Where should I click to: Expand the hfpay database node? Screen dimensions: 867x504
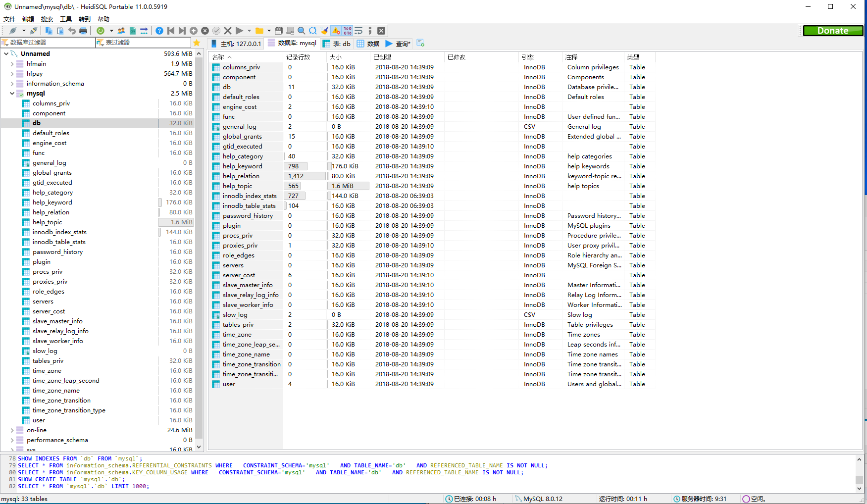[12, 73]
